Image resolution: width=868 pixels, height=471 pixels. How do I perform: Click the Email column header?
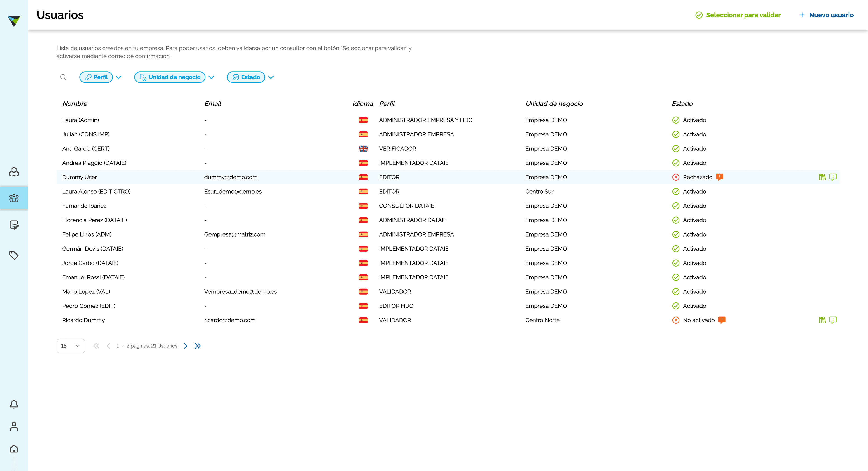click(213, 104)
